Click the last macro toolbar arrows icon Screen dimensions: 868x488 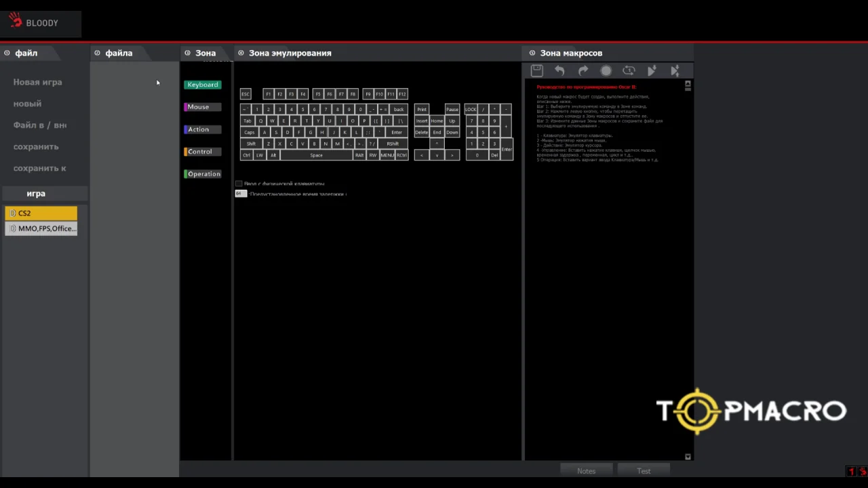(x=675, y=70)
